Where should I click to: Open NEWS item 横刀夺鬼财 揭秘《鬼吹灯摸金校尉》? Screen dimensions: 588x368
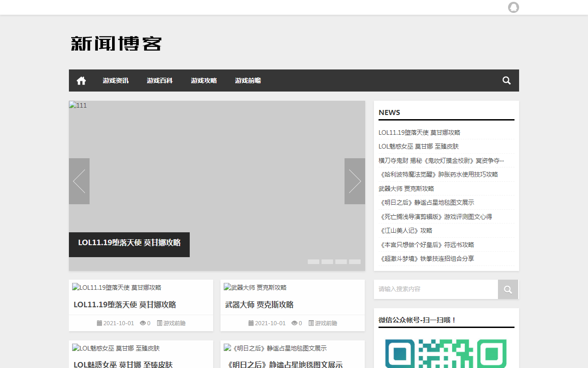coord(441,161)
